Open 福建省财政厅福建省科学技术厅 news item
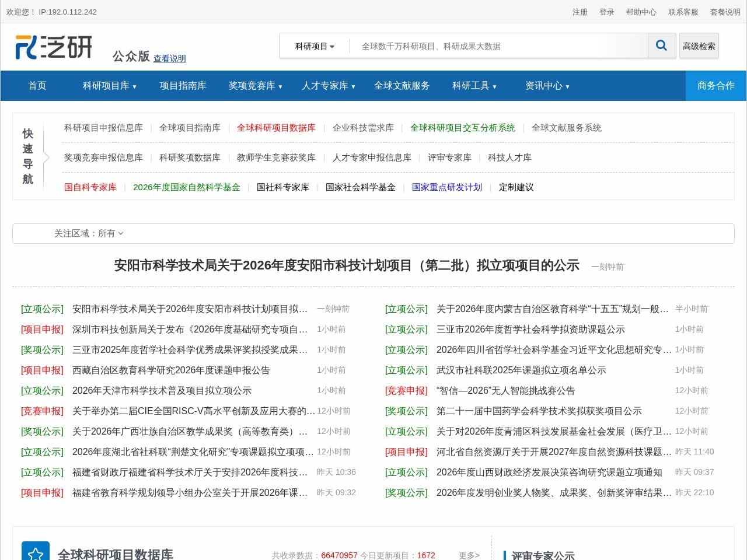This screenshot has height=560, width=747. (x=190, y=473)
